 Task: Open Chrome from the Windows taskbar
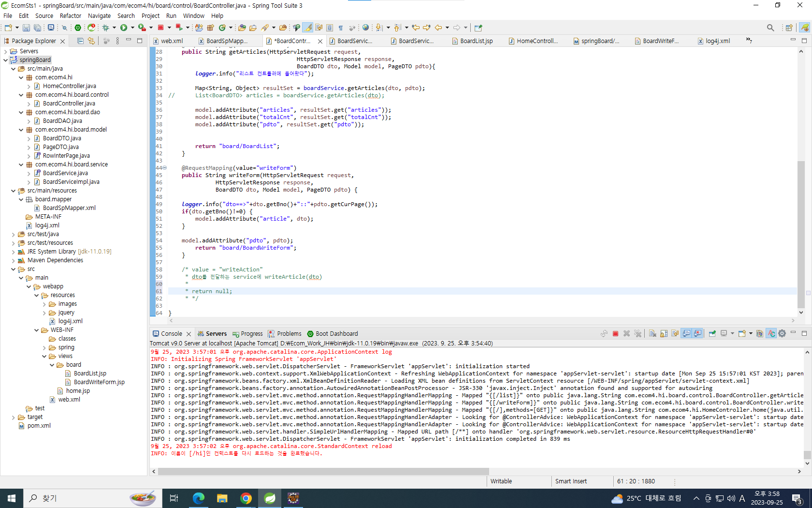246,498
